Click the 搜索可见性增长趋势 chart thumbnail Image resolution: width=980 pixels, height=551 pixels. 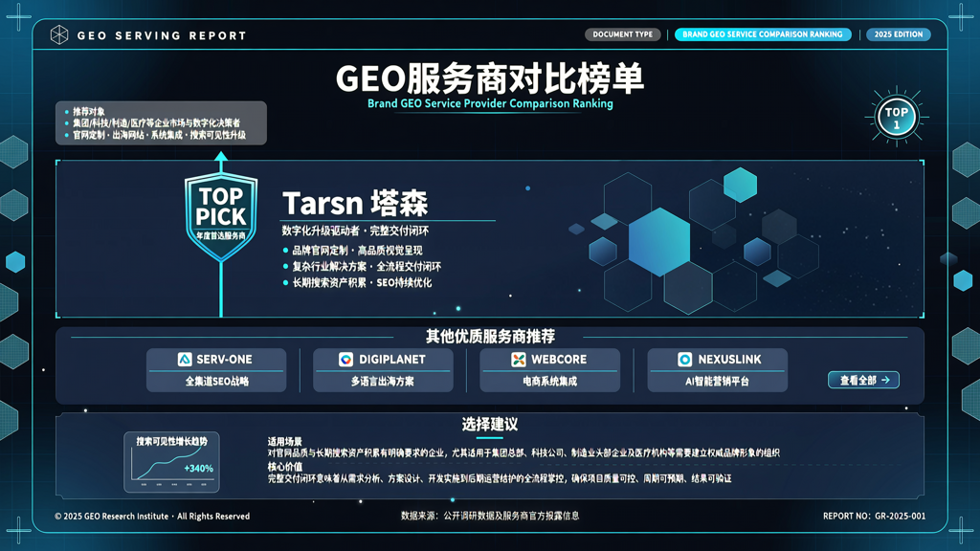coord(172,462)
